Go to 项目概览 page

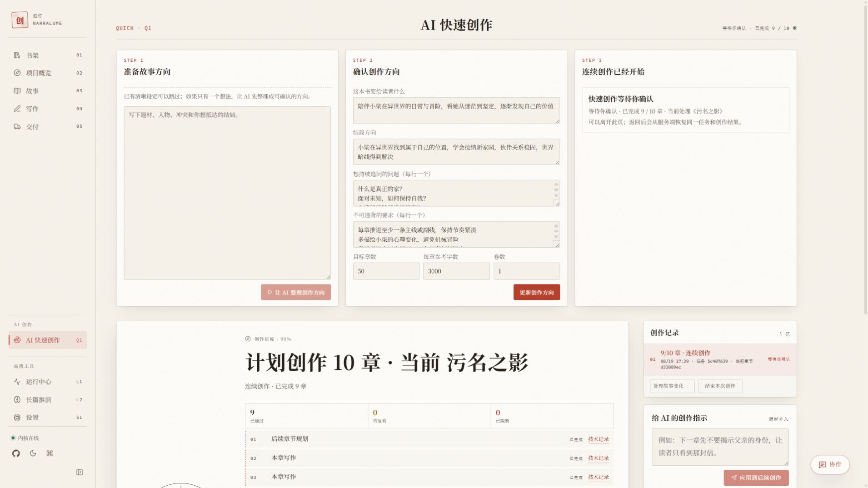pos(48,73)
